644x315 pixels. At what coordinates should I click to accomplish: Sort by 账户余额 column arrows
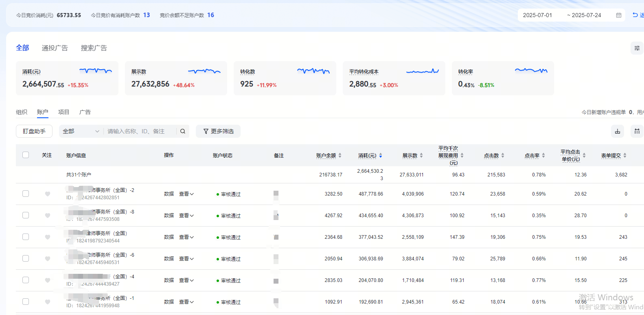tap(340, 155)
